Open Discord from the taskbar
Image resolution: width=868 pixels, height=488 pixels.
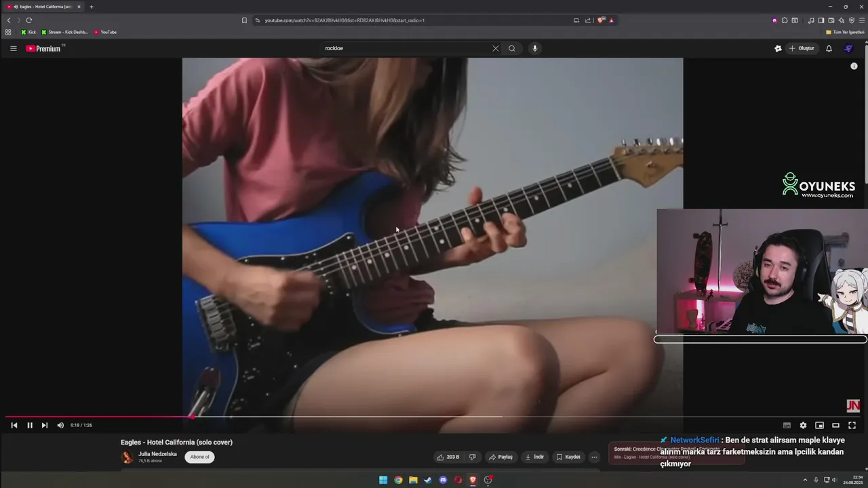443,480
